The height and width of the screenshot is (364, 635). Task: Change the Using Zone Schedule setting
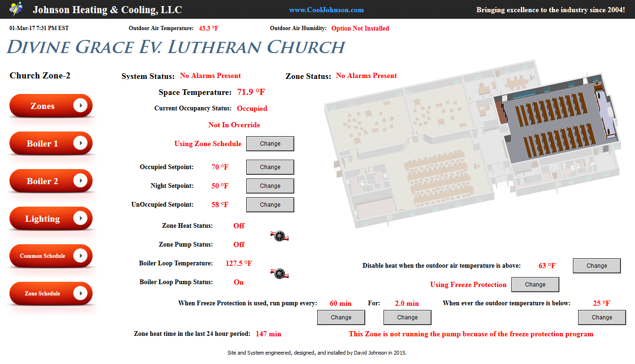point(270,144)
